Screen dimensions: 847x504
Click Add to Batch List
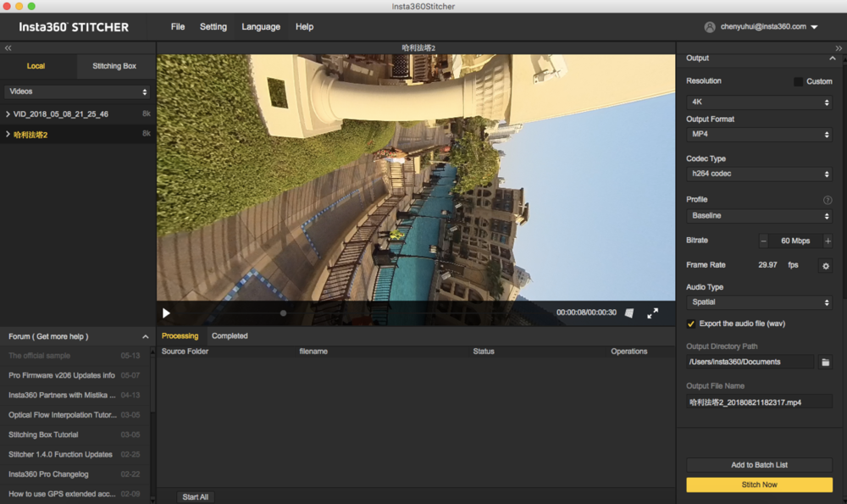tap(759, 465)
